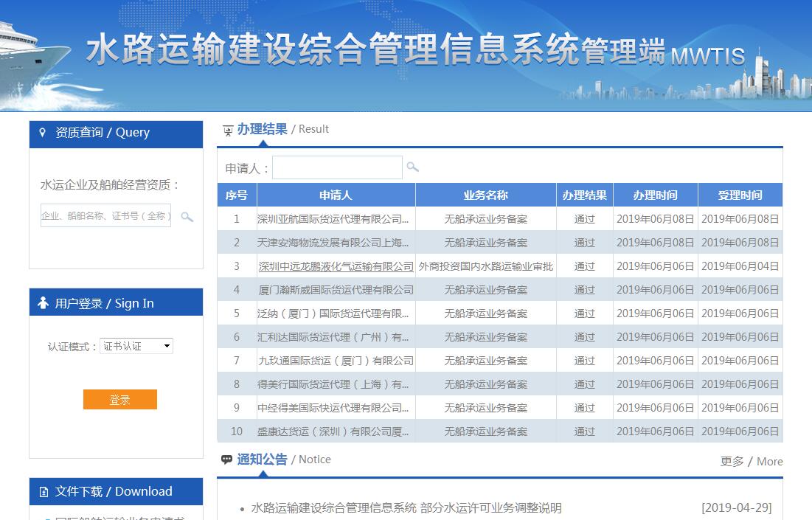Open notice 部分水运许可业务调整说明
The height and width of the screenshot is (520, 812).
pyautogui.click(x=406, y=508)
